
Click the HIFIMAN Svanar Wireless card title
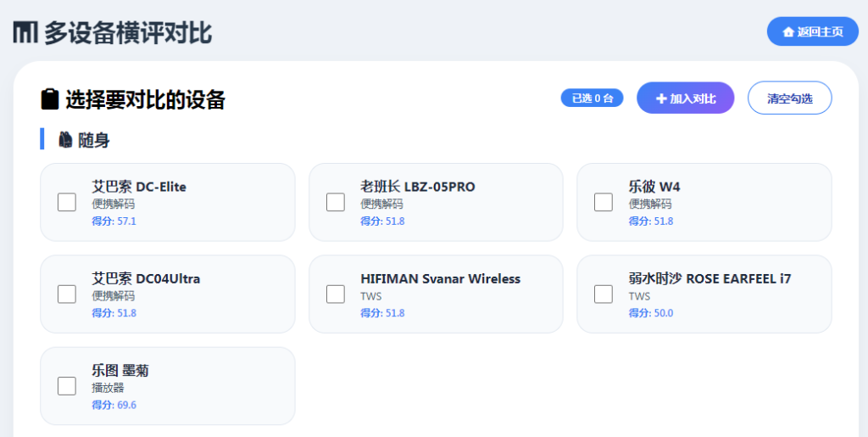pyautogui.click(x=440, y=278)
